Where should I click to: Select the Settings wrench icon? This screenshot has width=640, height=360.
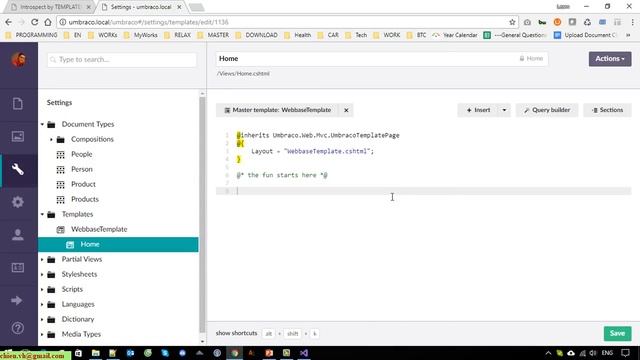tap(18, 169)
